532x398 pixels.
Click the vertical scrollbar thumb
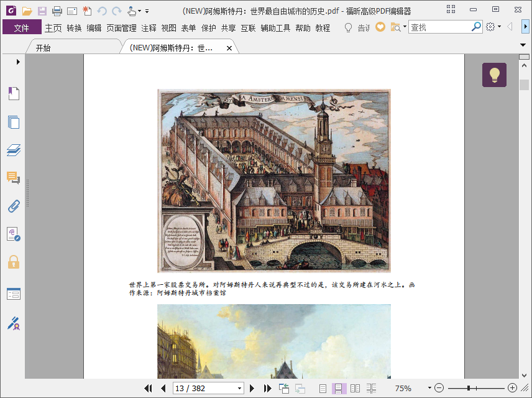coord(524,85)
